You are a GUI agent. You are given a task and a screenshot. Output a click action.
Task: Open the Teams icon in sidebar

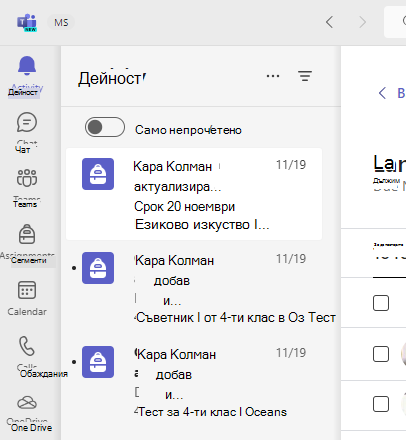pos(27,178)
